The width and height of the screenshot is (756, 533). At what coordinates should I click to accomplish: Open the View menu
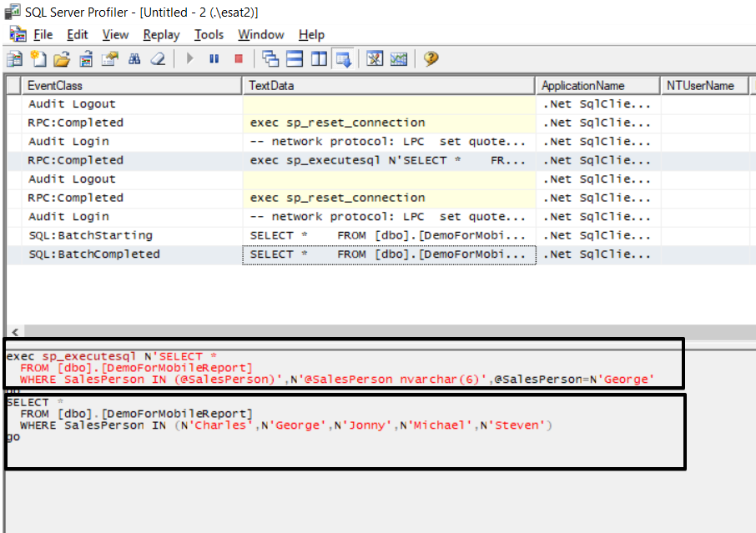[115, 35]
